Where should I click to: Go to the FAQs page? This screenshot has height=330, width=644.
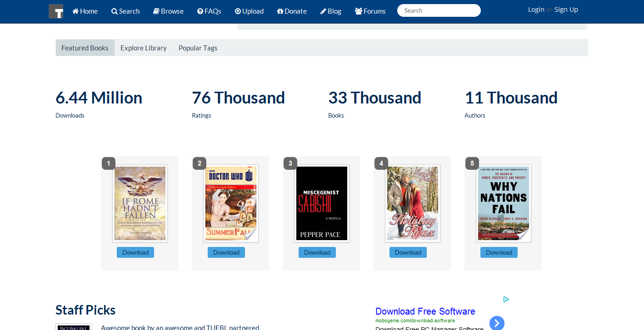coord(209,11)
